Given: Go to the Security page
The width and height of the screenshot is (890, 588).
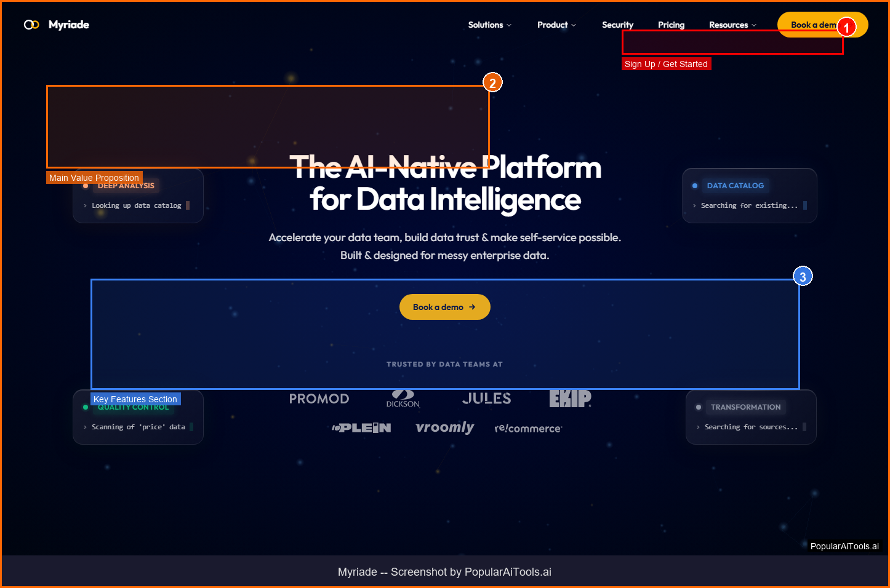Looking at the screenshot, I should (x=617, y=25).
